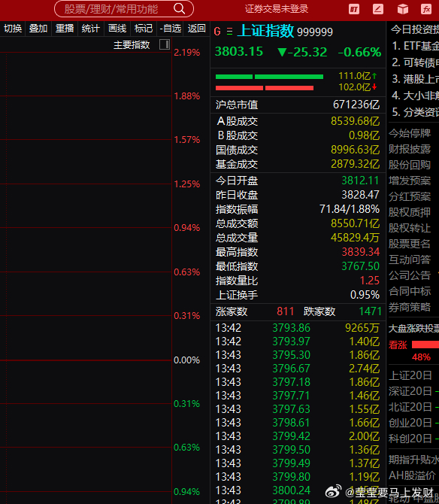The height and width of the screenshot is (504, 439).
Task: Open the 3D cube icon
Action: click(403, 9)
